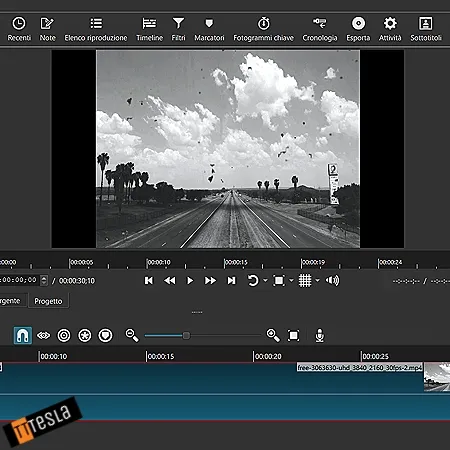Open the Marcatori panel

coord(209,29)
